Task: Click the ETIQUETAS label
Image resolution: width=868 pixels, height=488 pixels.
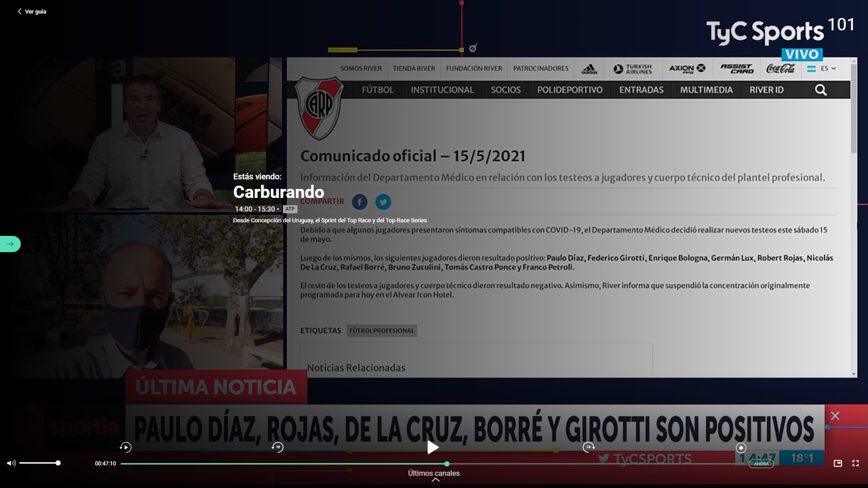Action: click(321, 331)
